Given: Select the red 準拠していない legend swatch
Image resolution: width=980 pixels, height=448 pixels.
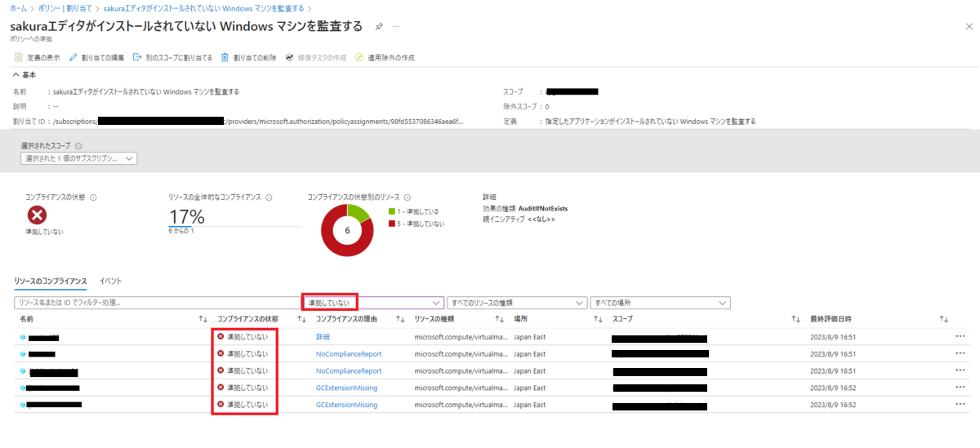Looking at the screenshot, I should point(391,224).
